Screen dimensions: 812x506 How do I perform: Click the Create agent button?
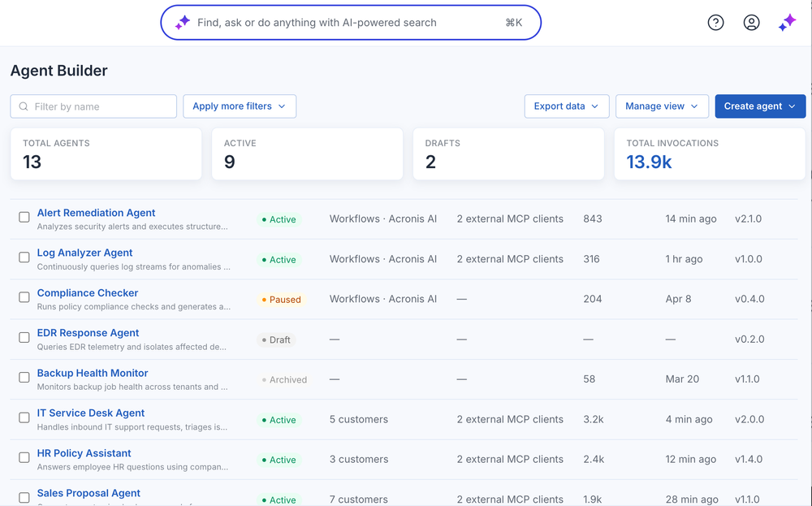(760, 106)
